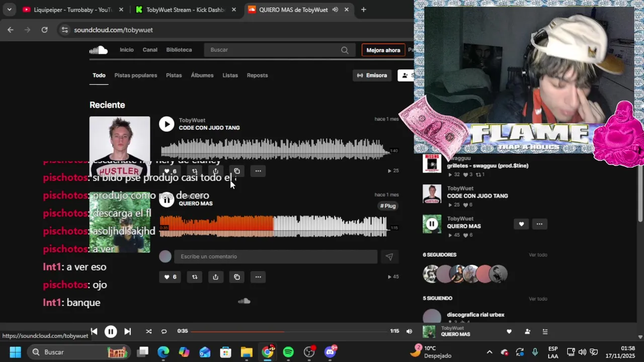Close the Kick Dashboard tab
This screenshot has width=644, height=362.
[233, 10]
